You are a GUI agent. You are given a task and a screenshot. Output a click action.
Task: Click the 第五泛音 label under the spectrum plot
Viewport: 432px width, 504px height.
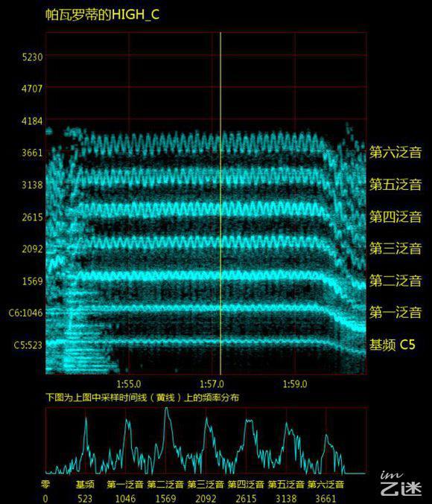tap(286, 485)
